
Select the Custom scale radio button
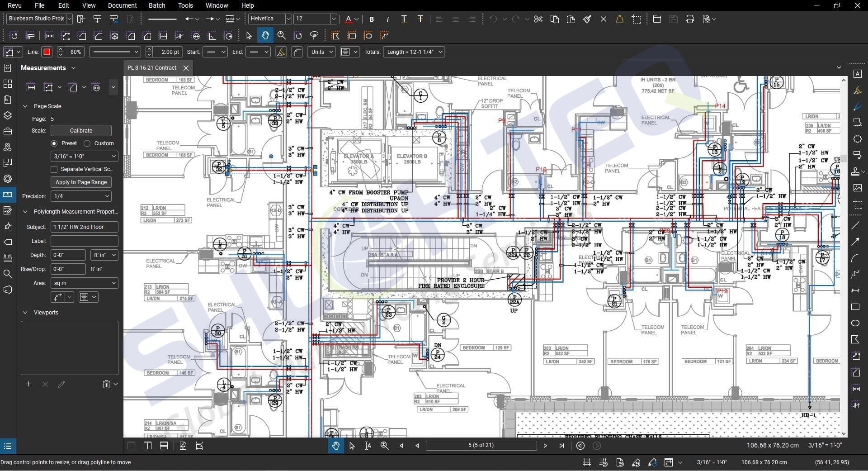tap(87, 143)
